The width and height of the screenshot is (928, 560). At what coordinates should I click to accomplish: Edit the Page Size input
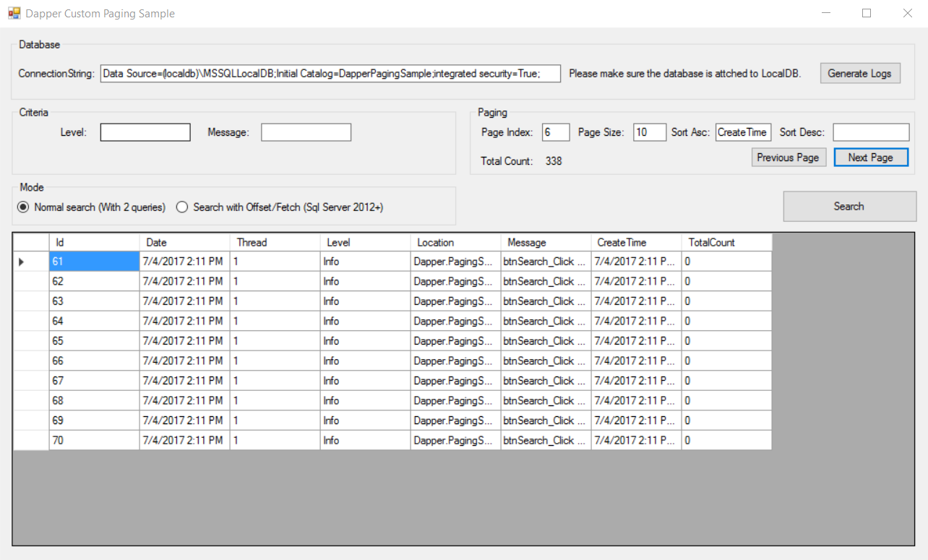pos(649,132)
